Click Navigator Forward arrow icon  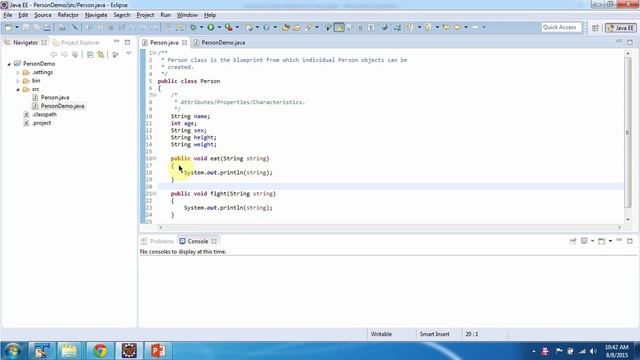click(64, 54)
